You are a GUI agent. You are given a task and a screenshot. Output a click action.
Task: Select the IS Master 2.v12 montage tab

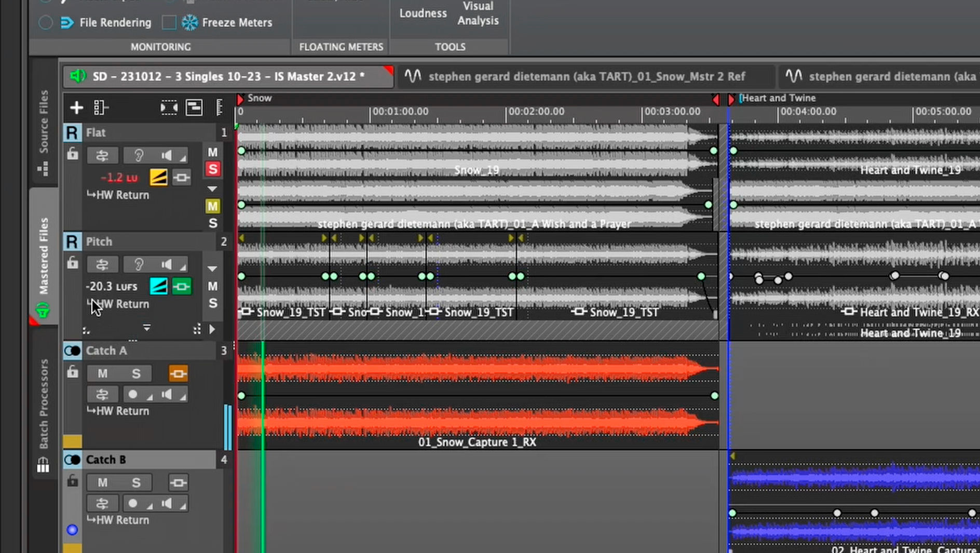pyautogui.click(x=228, y=76)
